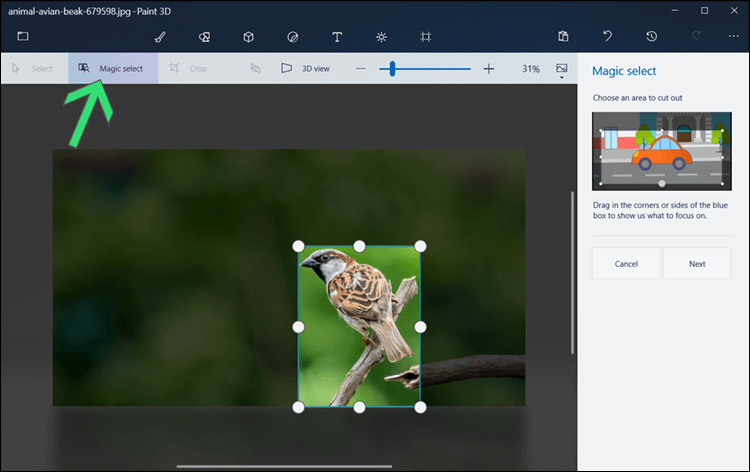Select the Brushes tool
750x472 pixels.
[160, 37]
